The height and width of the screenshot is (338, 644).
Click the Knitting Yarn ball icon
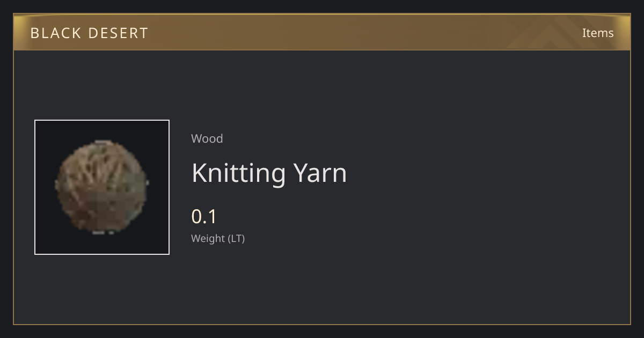(x=101, y=187)
